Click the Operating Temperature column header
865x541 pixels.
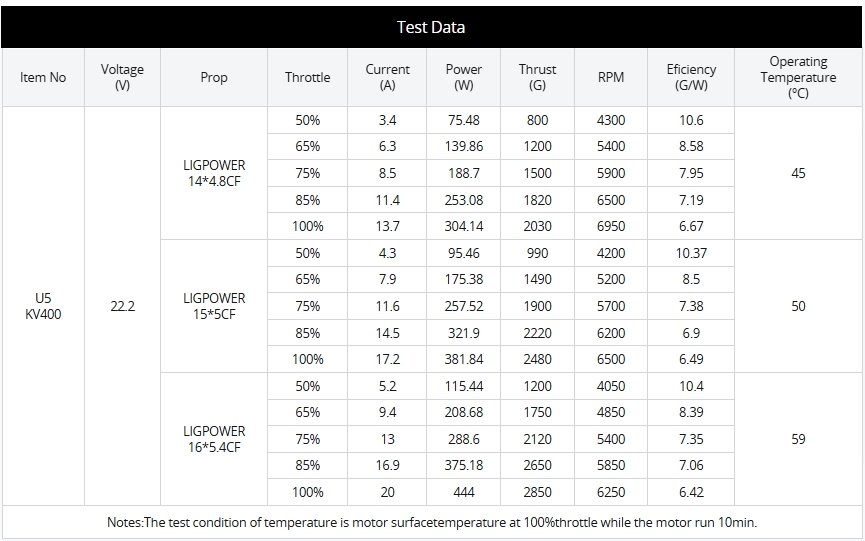point(798,77)
